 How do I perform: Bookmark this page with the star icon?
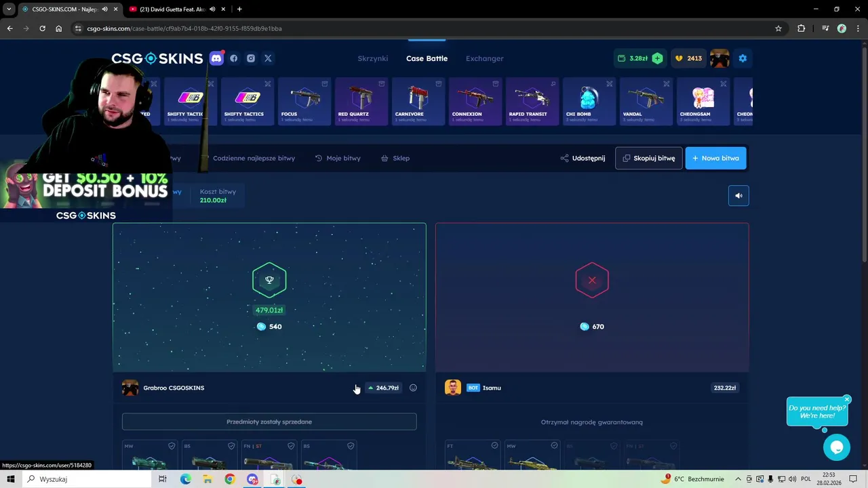[x=778, y=28]
